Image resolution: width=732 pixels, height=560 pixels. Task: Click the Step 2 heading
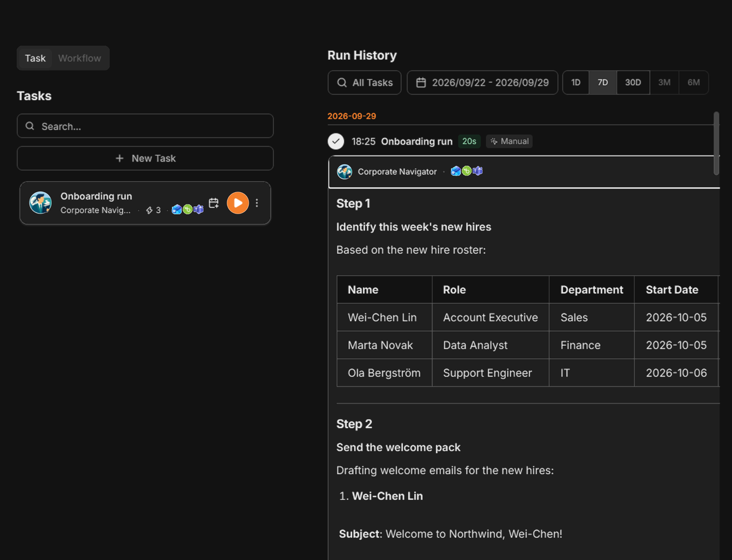click(354, 424)
